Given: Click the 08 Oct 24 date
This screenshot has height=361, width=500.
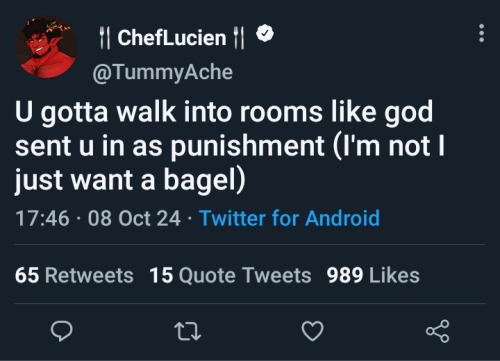Looking at the screenshot, I should (x=134, y=219).
